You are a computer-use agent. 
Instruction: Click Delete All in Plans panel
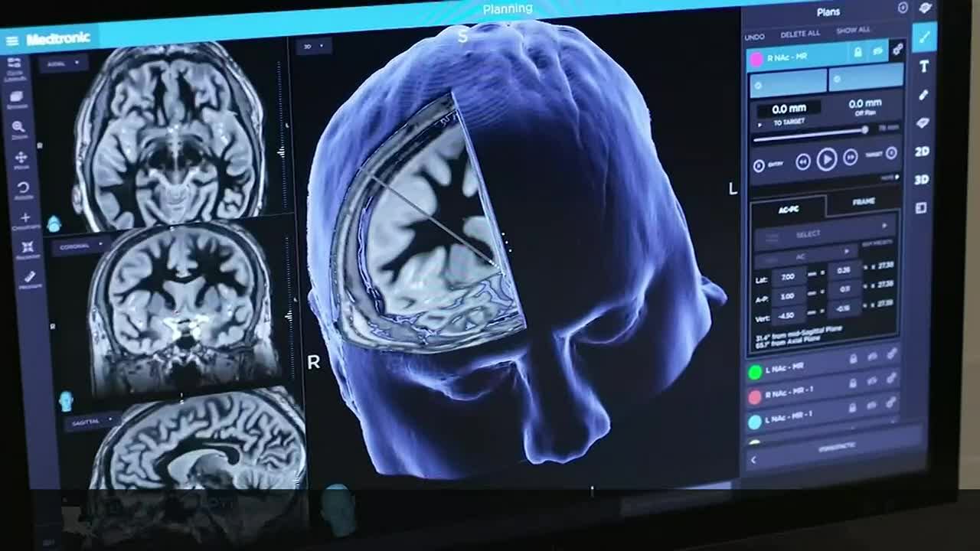(799, 34)
